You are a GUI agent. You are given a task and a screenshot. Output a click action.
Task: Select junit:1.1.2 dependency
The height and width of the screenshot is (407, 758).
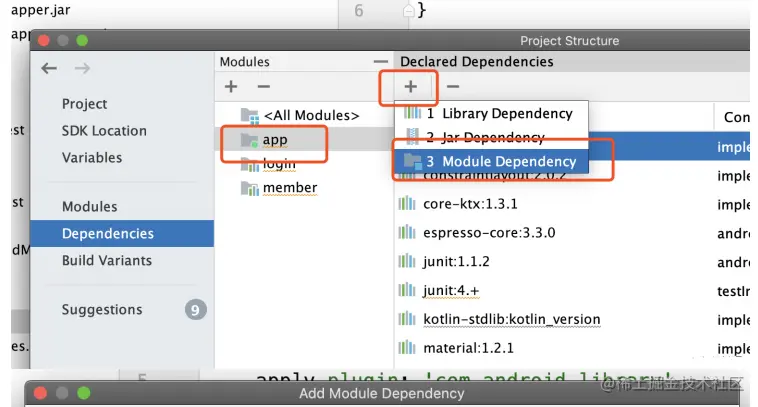456,262
